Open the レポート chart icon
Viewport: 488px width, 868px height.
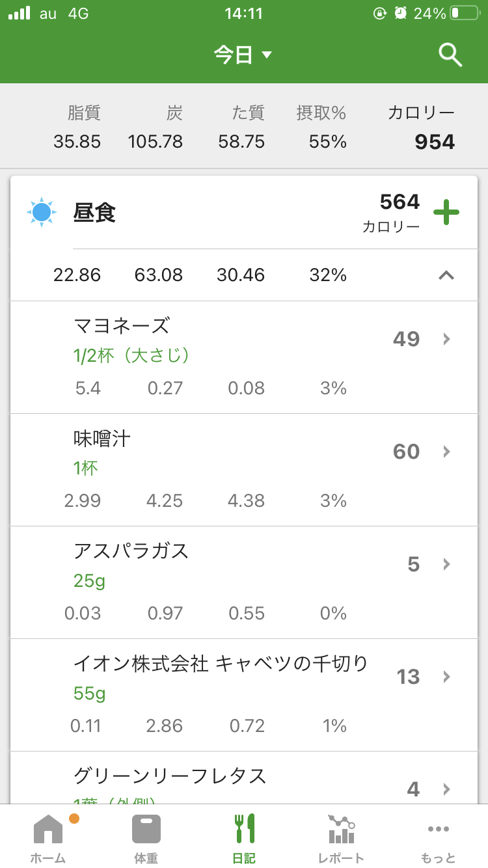point(342,829)
